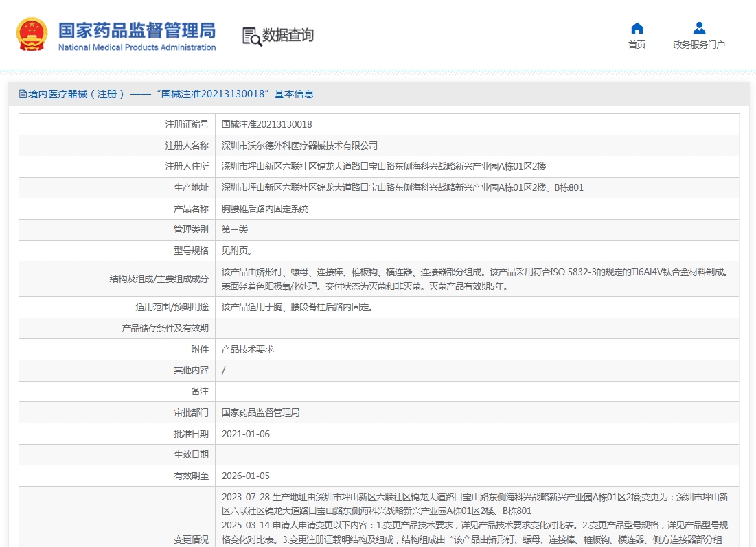Click the 生产地址 address value ending B栋801
Viewport: 756px width, 547px height.
(402, 187)
